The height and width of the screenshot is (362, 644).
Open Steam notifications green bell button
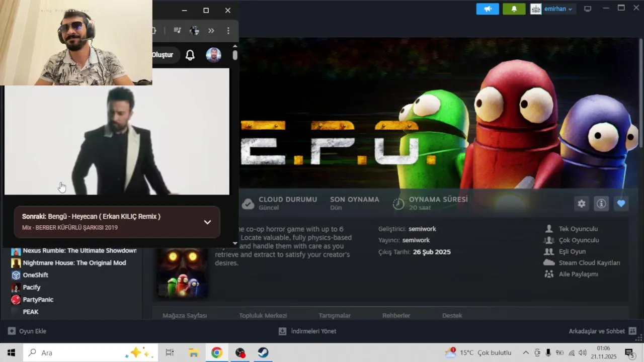point(514,9)
